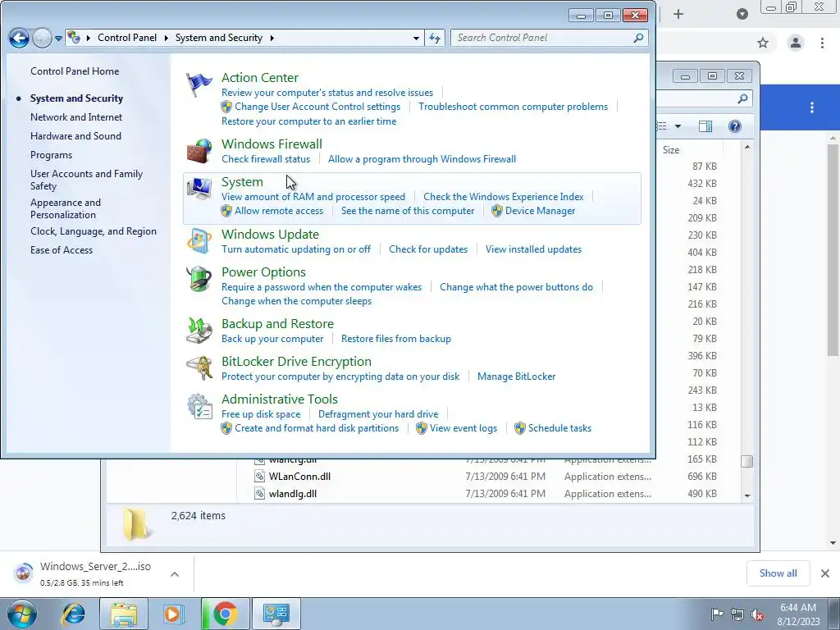Open Power Options battery icon
This screenshot has height=630, width=840.
pos(199,279)
